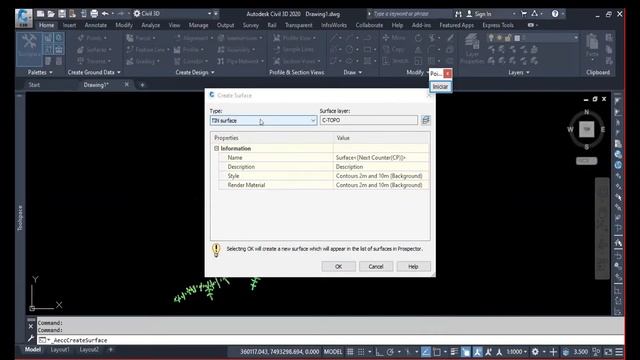
Task: Expand the Palettes panel dropdown
Action: 40,72
